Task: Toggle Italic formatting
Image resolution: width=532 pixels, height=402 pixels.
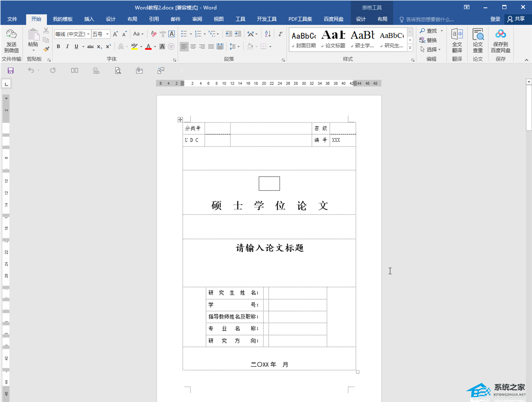Action: (x=67, y=46)
